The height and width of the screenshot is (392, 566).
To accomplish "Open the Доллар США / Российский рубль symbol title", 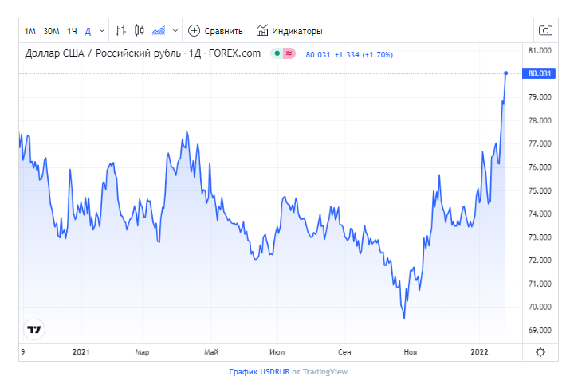I will coord(103,53).
